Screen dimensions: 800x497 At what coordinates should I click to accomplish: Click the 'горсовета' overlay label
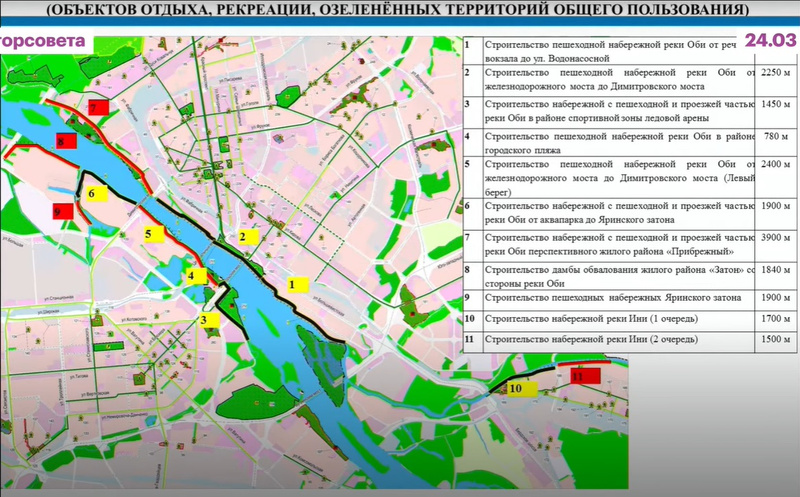pyautogui.click(x=43, y=41)
